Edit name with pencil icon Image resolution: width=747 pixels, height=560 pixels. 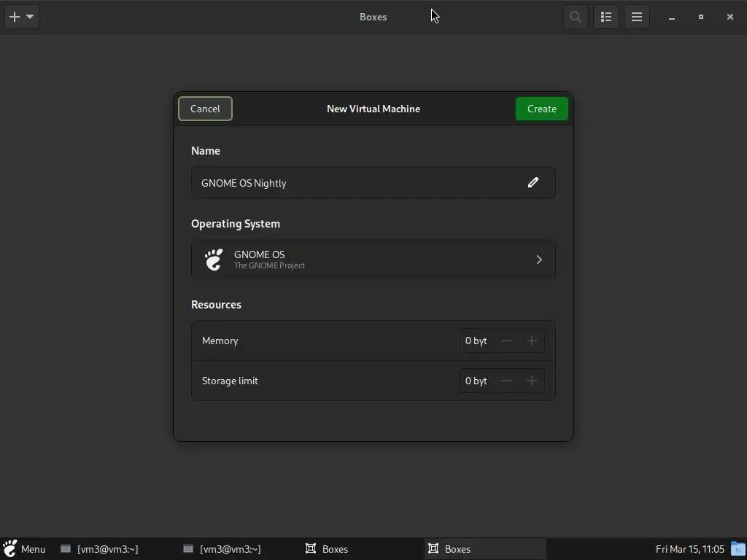[533, 183]
